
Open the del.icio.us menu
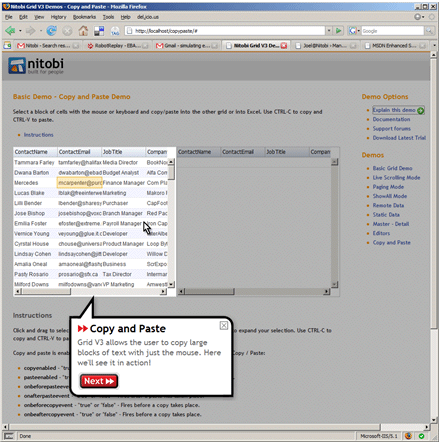148,17
